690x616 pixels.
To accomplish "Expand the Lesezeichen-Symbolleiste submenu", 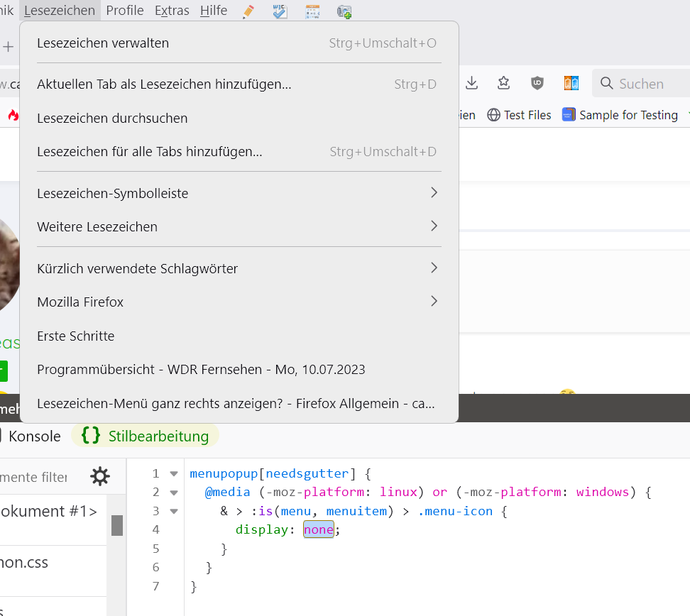I will click(x=239, y=193).
